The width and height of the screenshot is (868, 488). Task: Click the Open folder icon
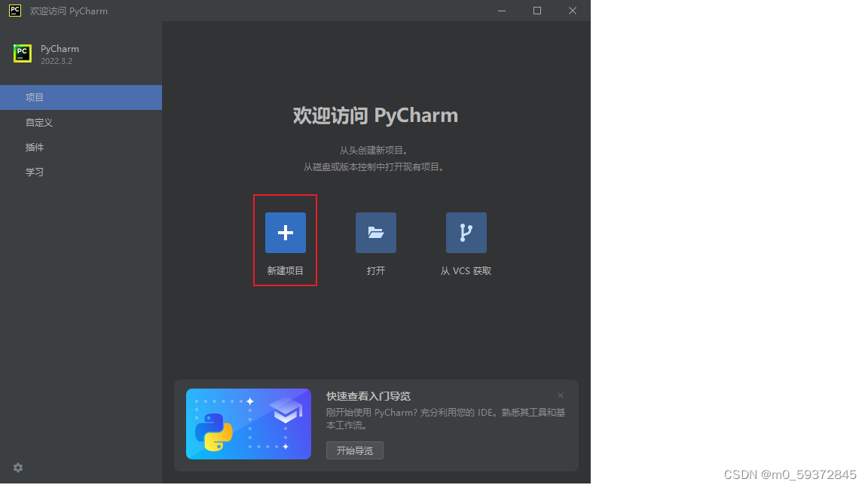(375, 233)
